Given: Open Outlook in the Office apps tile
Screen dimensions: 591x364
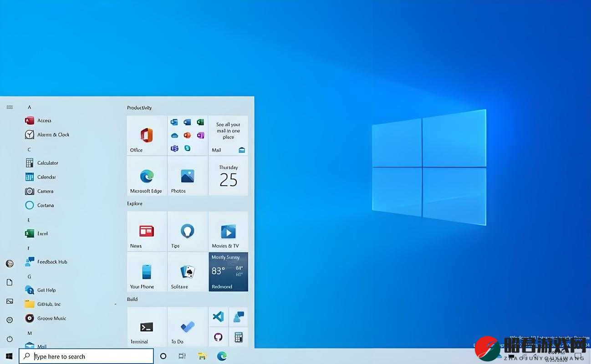Looking at the screenshot, I should [x=174, y=122].
